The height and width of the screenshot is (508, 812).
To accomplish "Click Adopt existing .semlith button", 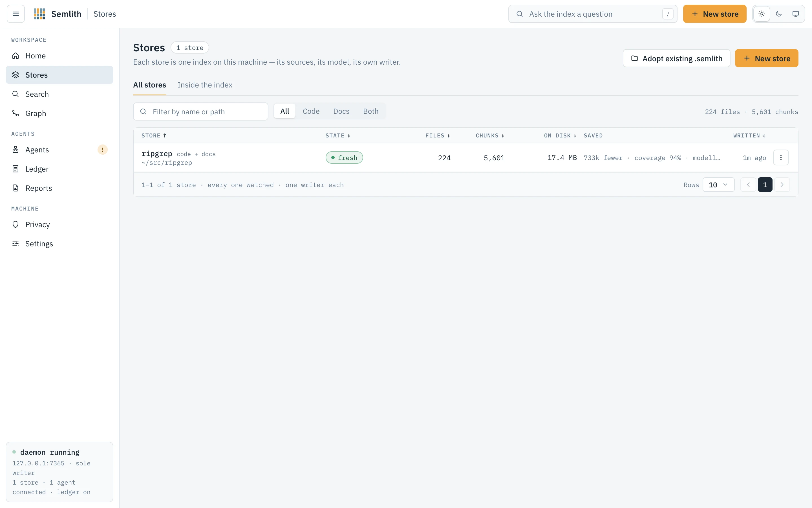I will coord(676,58).
